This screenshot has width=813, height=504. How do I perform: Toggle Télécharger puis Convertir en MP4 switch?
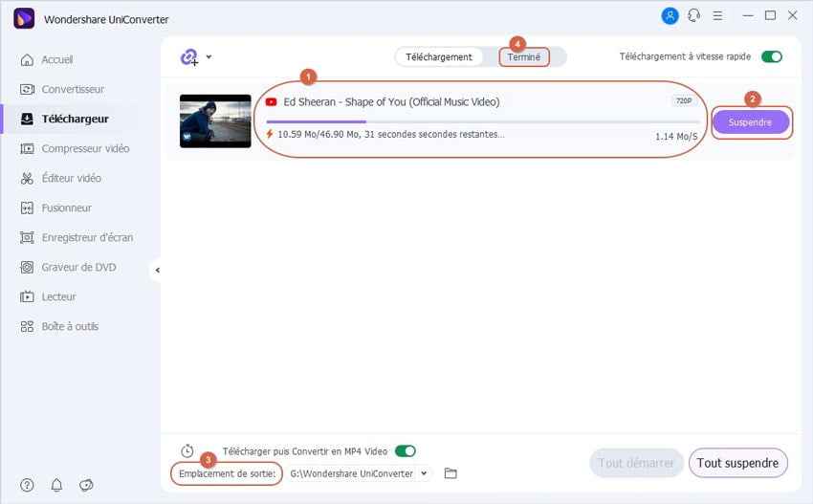tap(406, 451)
